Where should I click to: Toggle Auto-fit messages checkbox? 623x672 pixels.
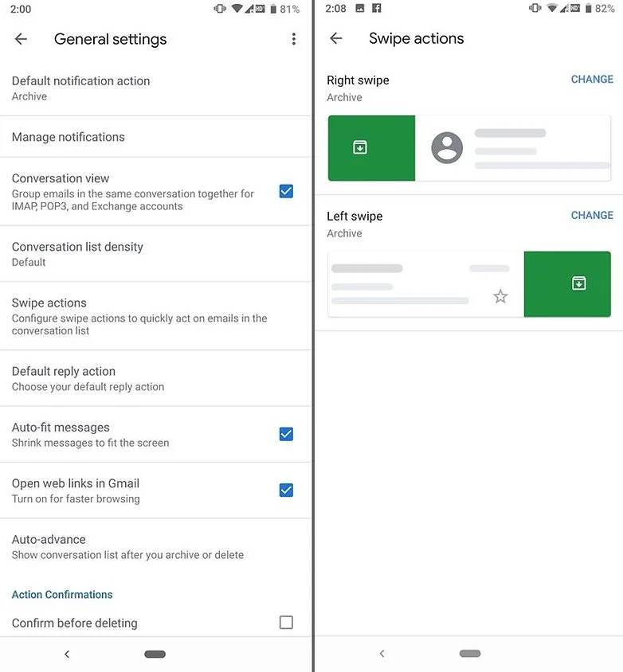[x=286, y=434]
